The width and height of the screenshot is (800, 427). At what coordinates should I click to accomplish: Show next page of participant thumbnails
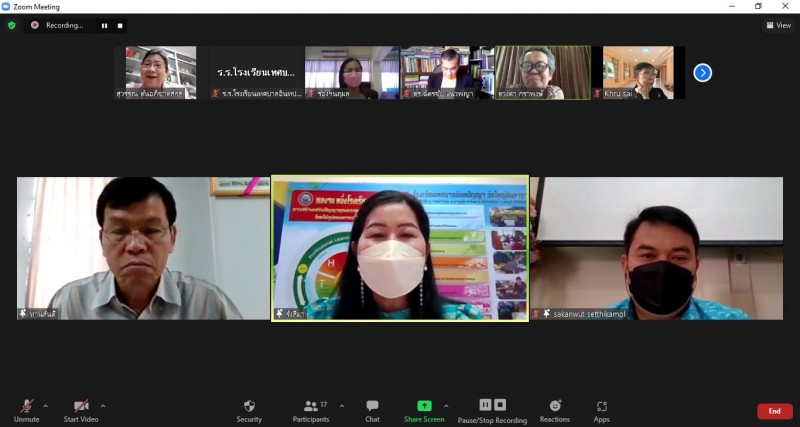point(703,73)
